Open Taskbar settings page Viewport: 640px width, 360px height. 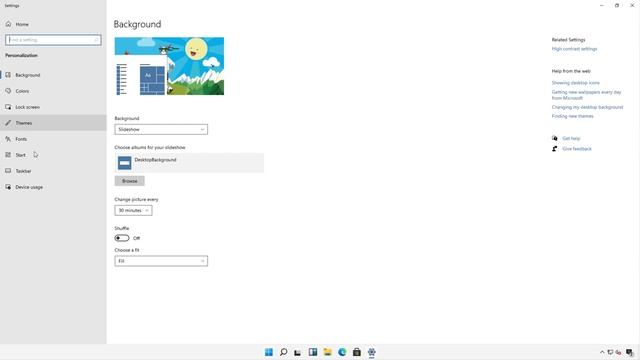tap(53, 171)
